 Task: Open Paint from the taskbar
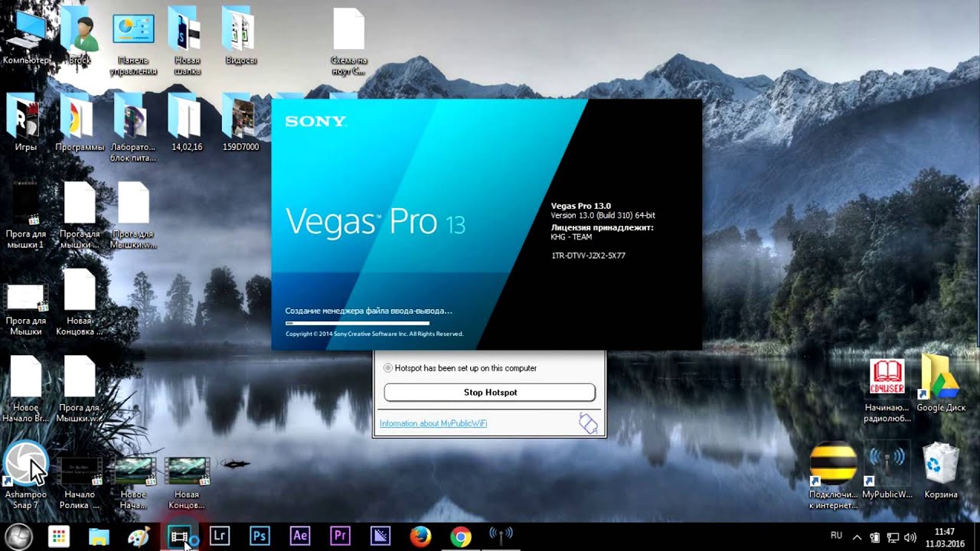pyautogui.click(x=139, y=537)
